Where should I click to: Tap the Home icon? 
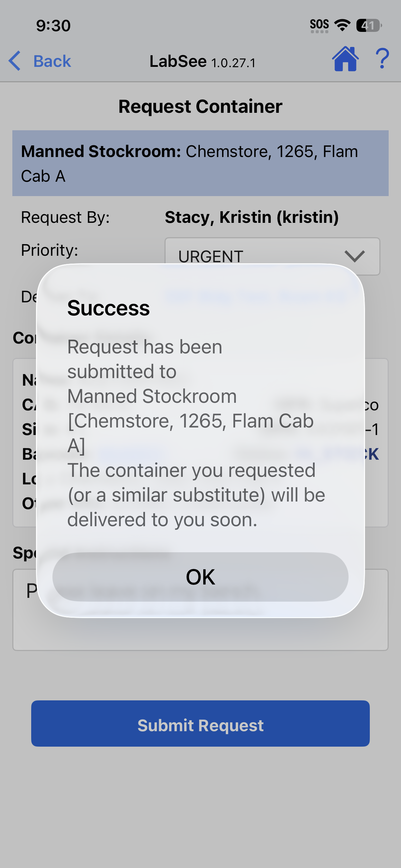(345, 59)
